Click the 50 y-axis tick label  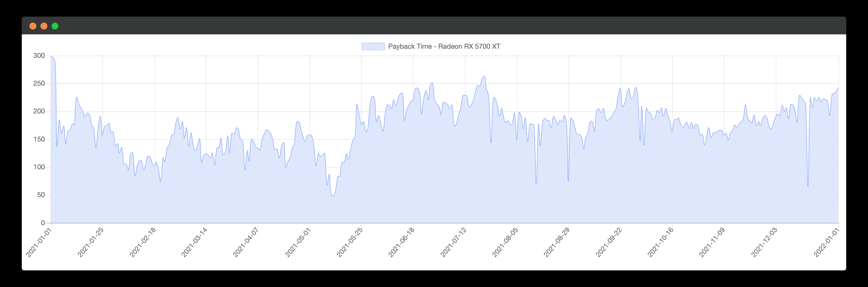(x=41, y=195)
